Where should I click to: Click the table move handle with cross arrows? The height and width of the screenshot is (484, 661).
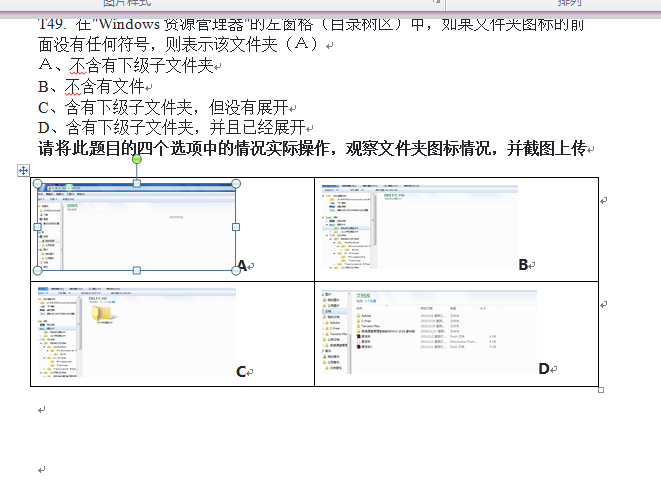[24, 171]
